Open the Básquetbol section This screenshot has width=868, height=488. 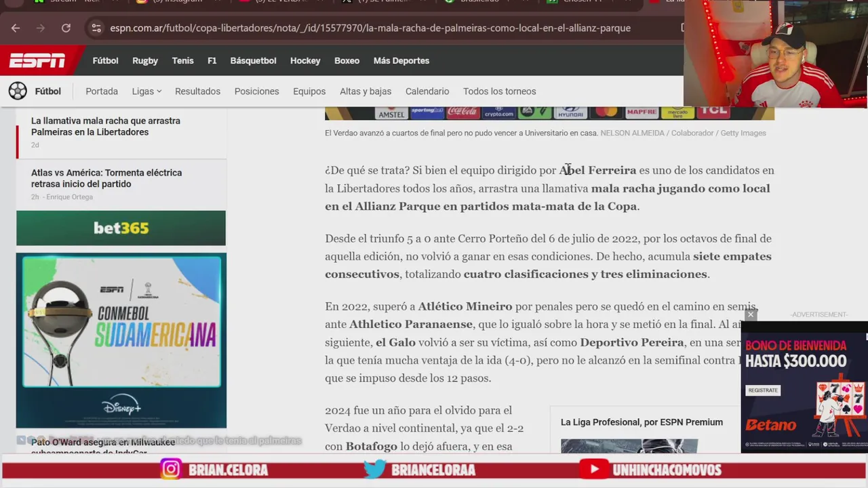pyautogui.click(x=253, y=60)
